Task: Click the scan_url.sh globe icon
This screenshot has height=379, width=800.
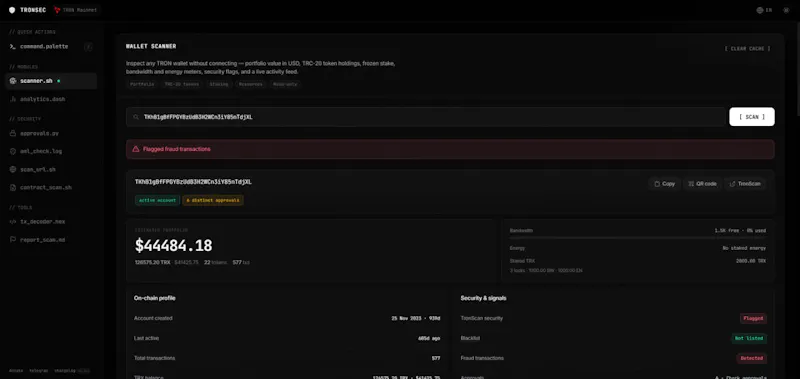Action: pyautogui.click(x=13, y=169)
